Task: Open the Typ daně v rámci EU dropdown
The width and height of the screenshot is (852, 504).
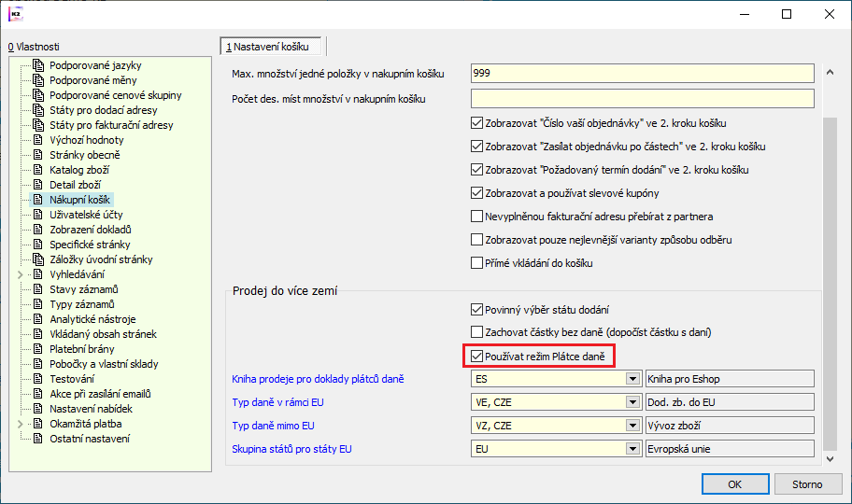Action: click(632, 402)
